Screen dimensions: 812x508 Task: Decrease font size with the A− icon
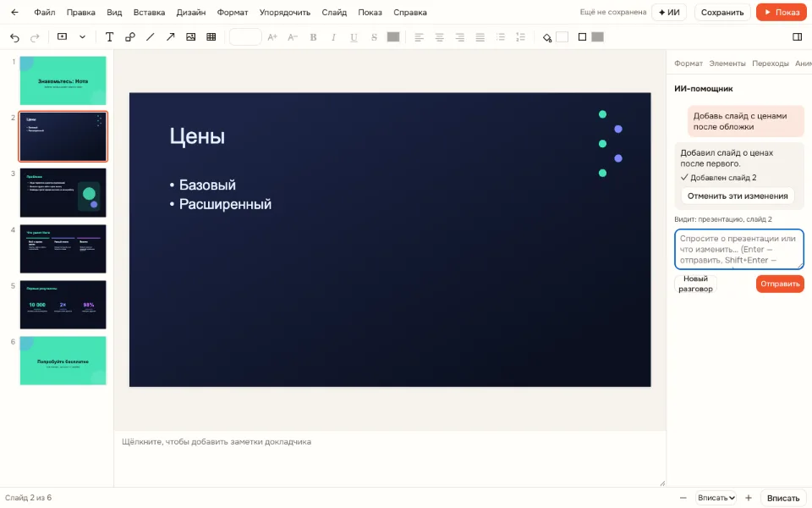pyautogui.click(x=293, y=36)
